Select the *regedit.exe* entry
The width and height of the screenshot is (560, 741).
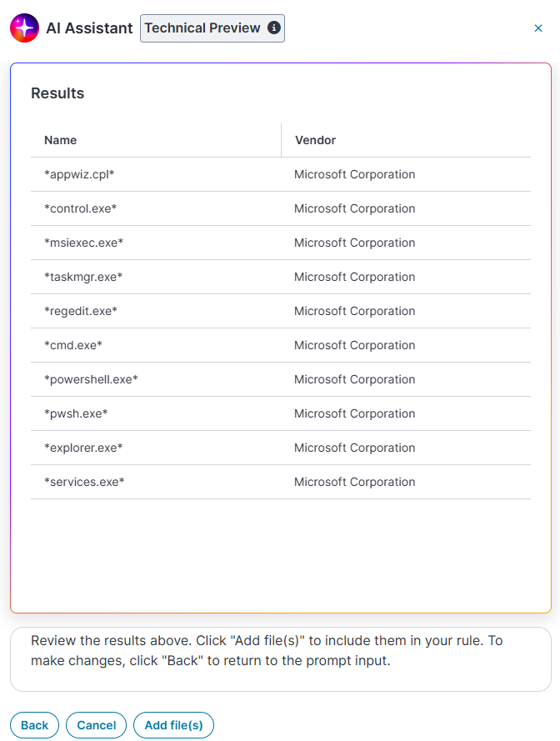pyautogui.click(x=281, y=311)
